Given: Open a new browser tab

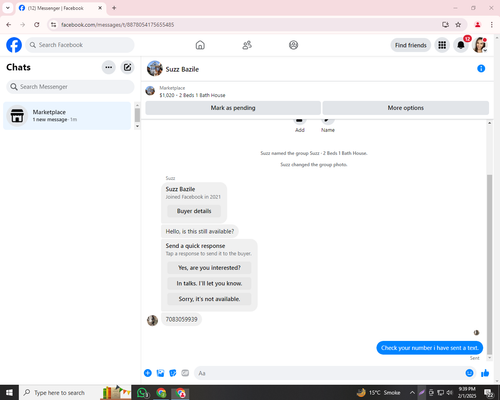Looking at the screenshot, I should (x=114, y=8).
